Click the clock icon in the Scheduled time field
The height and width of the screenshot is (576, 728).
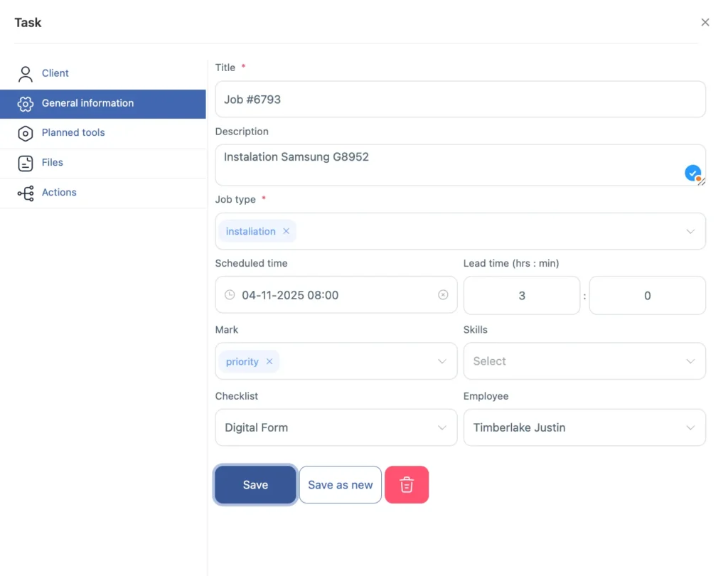coord(229,295)
